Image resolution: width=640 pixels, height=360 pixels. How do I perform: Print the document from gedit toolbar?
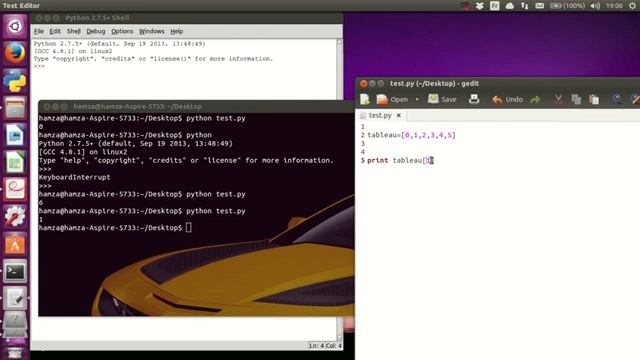tap(474, 99)
